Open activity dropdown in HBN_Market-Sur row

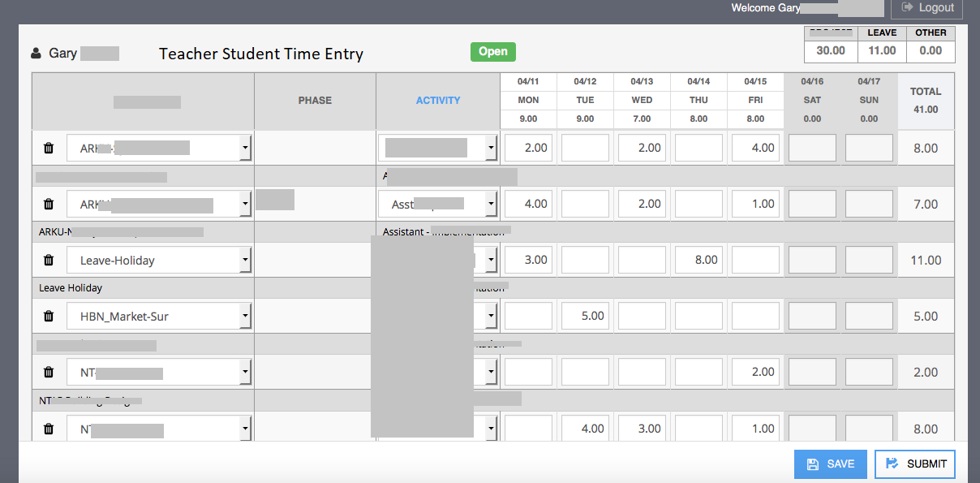click(491, 317)
